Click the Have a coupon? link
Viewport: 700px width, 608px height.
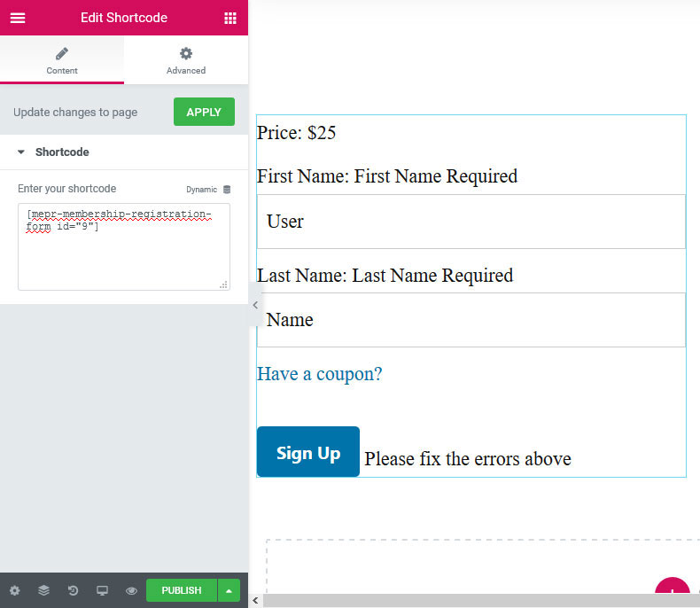(319, 374)
